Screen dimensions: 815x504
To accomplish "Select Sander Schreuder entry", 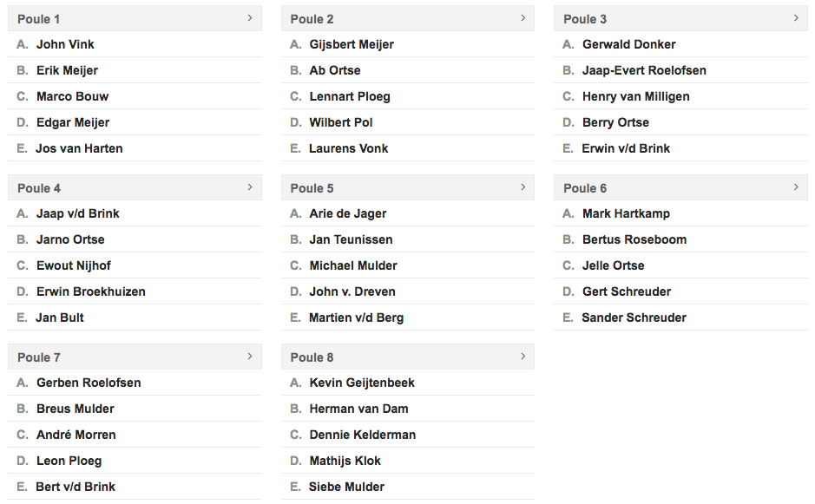I will pyautogui.click(x=634, y=317).
